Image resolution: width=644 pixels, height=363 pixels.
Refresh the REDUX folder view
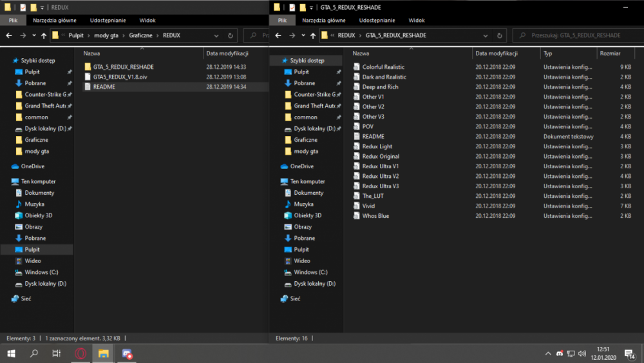[231, 35]
